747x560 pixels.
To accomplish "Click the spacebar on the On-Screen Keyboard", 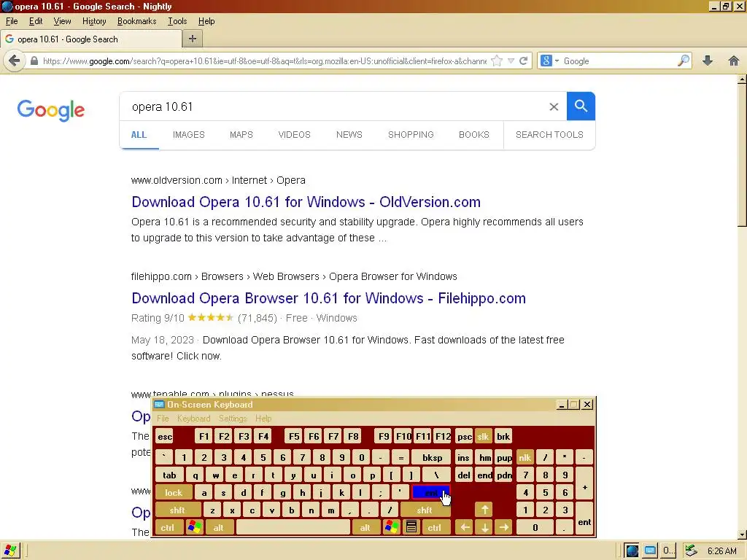I will [x=293, y=527].
